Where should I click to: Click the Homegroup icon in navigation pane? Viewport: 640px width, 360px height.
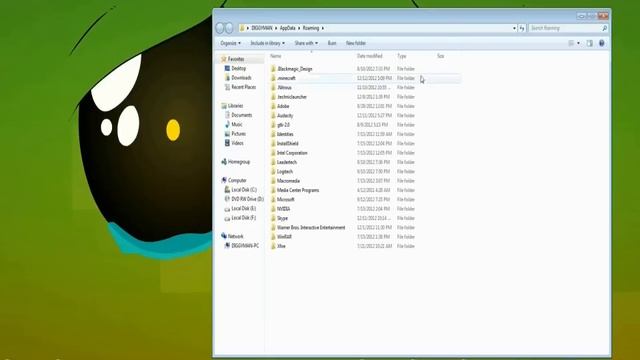[x=224, y=162]
